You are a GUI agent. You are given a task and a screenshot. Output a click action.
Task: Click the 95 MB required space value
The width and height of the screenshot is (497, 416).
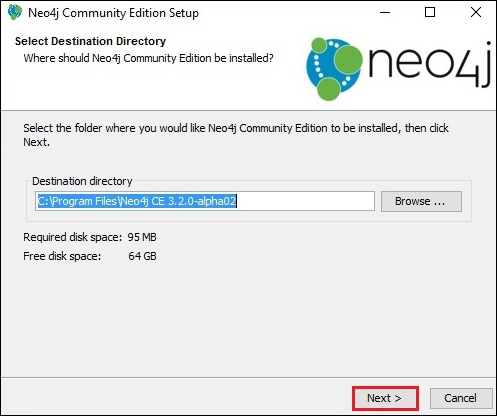(142, 237)
